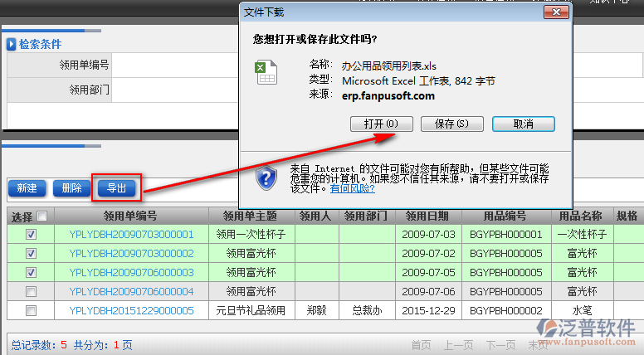Uncheck row YPLYDBH20090703000001 checkbox
This screenshot has height=355, width=644.
31,235
